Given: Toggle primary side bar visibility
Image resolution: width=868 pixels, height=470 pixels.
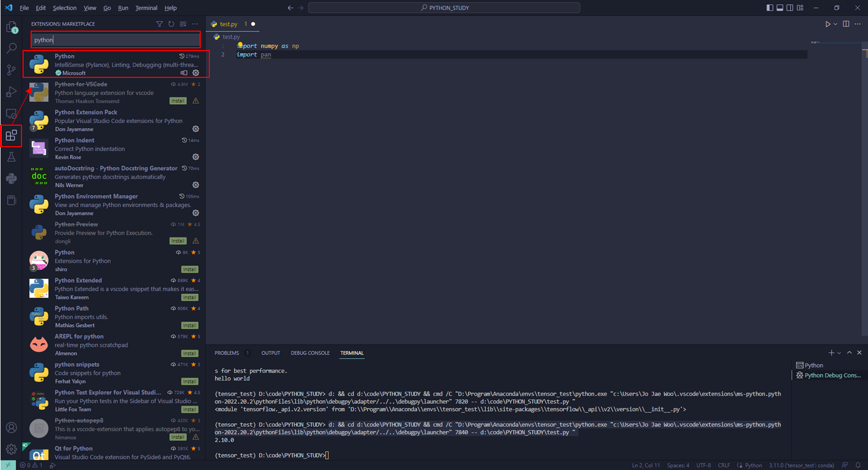Looking at the screenshot, I should click(x=770, y=8).
